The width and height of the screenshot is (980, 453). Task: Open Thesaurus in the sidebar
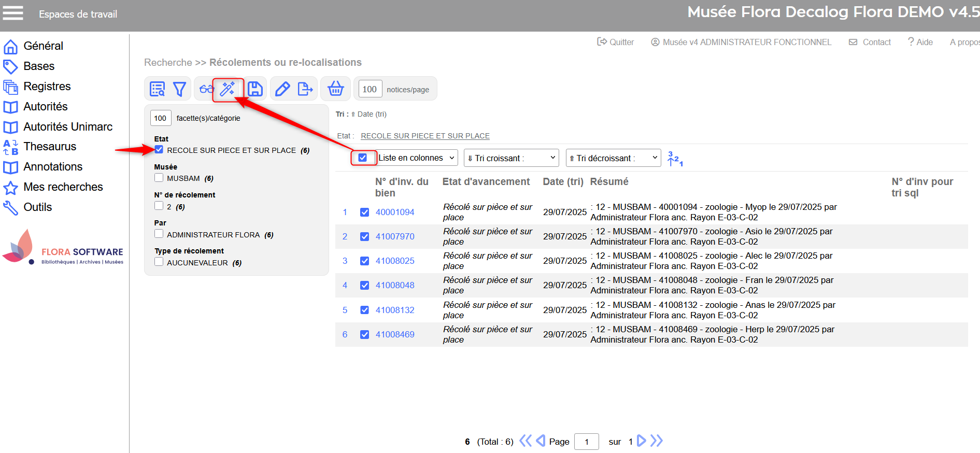[x=50, y=147]
